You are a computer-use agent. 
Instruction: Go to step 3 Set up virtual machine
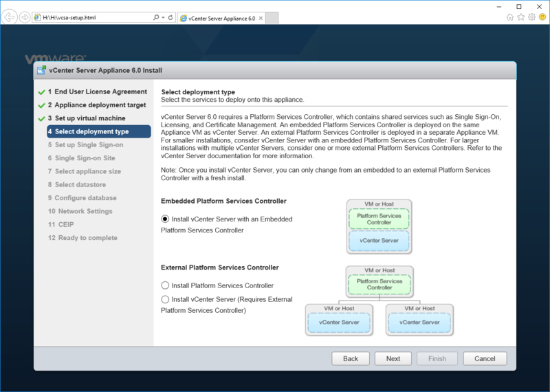pos(87,118)
